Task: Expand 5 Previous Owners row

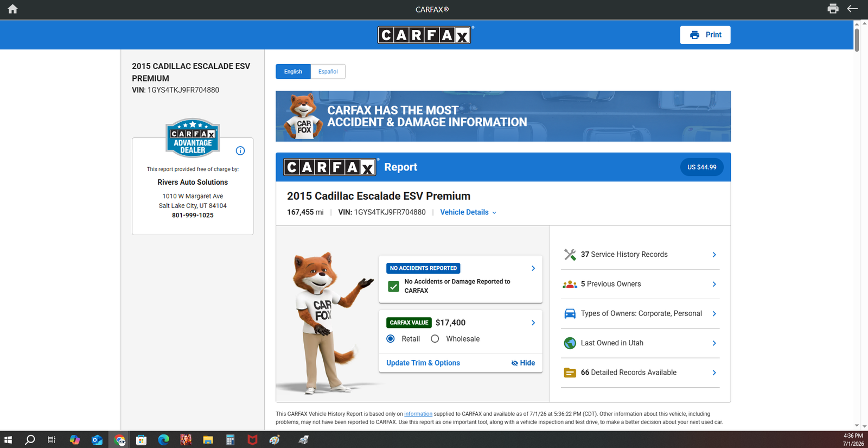Action: pos(640,284)
